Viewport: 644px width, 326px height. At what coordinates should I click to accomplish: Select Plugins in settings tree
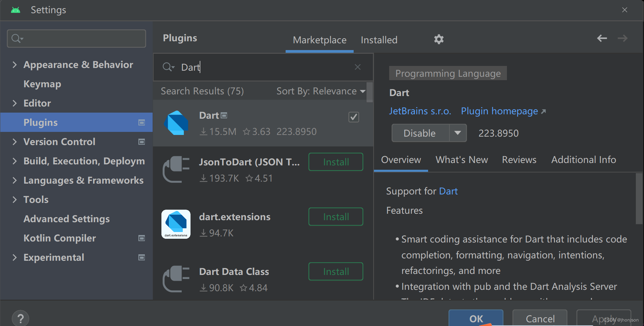76,122
